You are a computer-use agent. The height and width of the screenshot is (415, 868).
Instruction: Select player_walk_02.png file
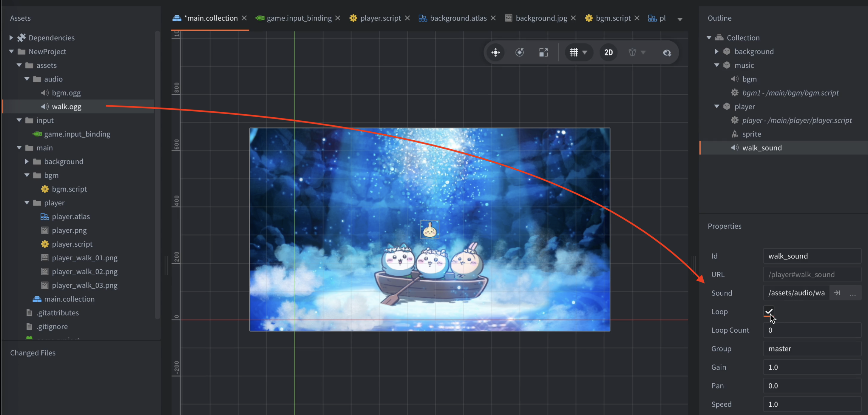pyautogui.click(x=78, y=271)
